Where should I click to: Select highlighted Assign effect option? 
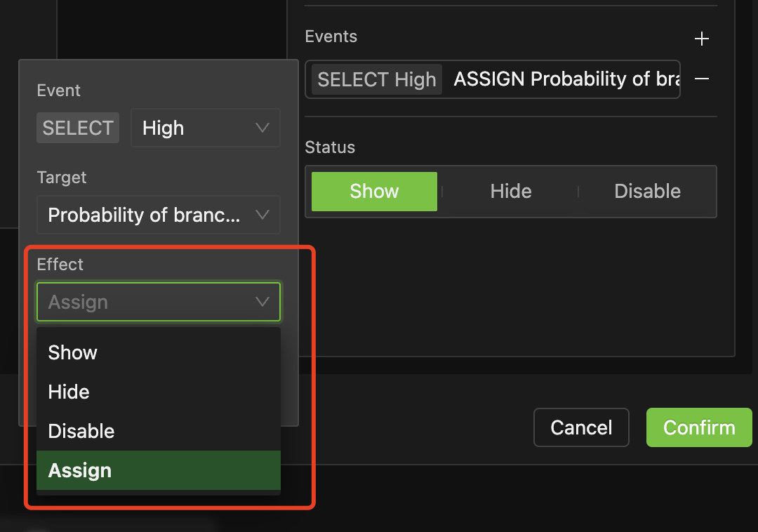tap(80, 470)
